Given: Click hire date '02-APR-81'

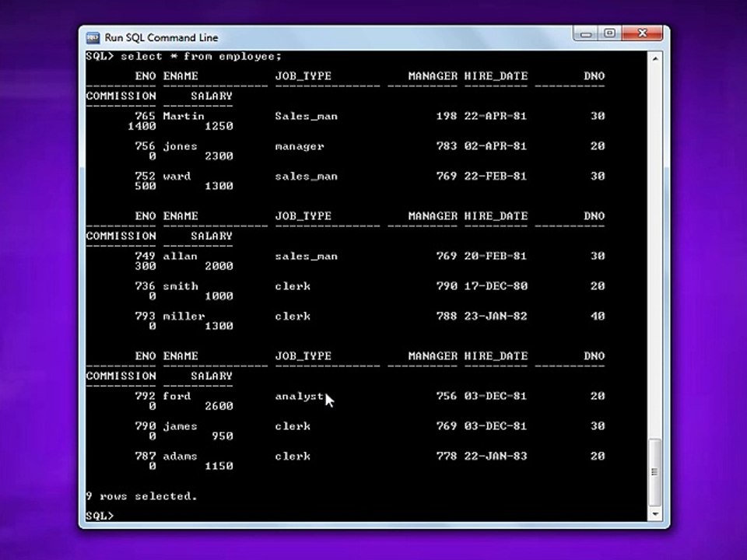Looking at the screenshot, I should tap(496, 146).
